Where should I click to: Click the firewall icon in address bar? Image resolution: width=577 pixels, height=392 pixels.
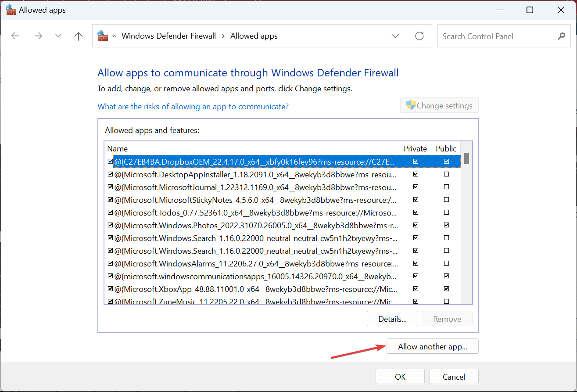tap(103, 36)
